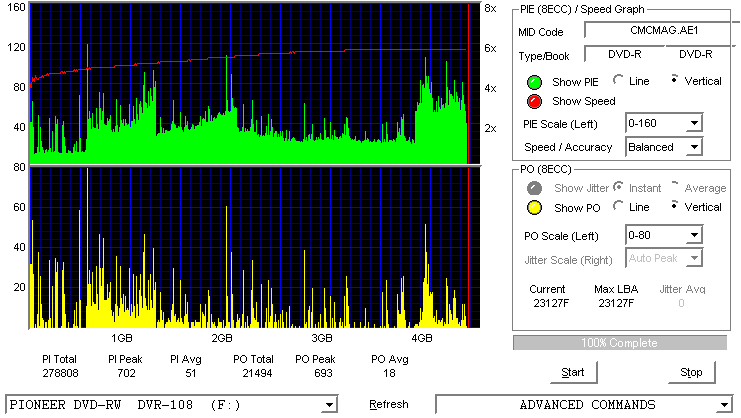Viewport: 741px width, 418px height.
Task: Click the 4GB axis label
Action: (422, 339)
